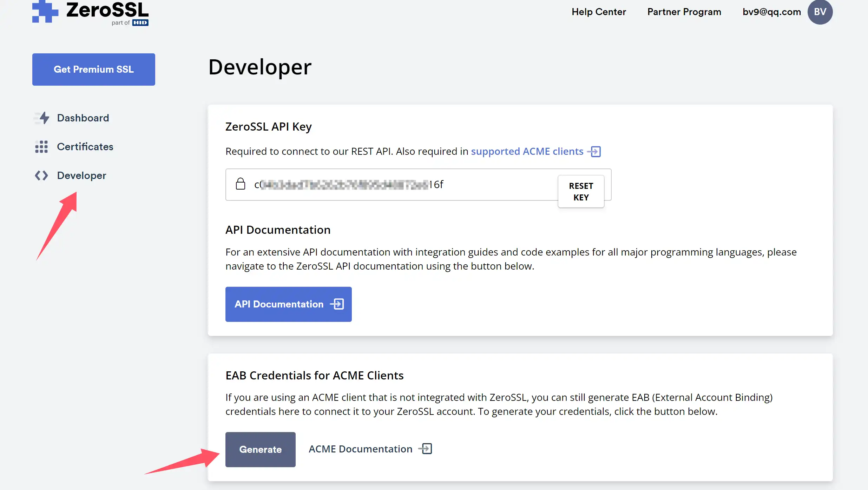
Task: Click the ZeroSSL logo
Action: [91, 13]
